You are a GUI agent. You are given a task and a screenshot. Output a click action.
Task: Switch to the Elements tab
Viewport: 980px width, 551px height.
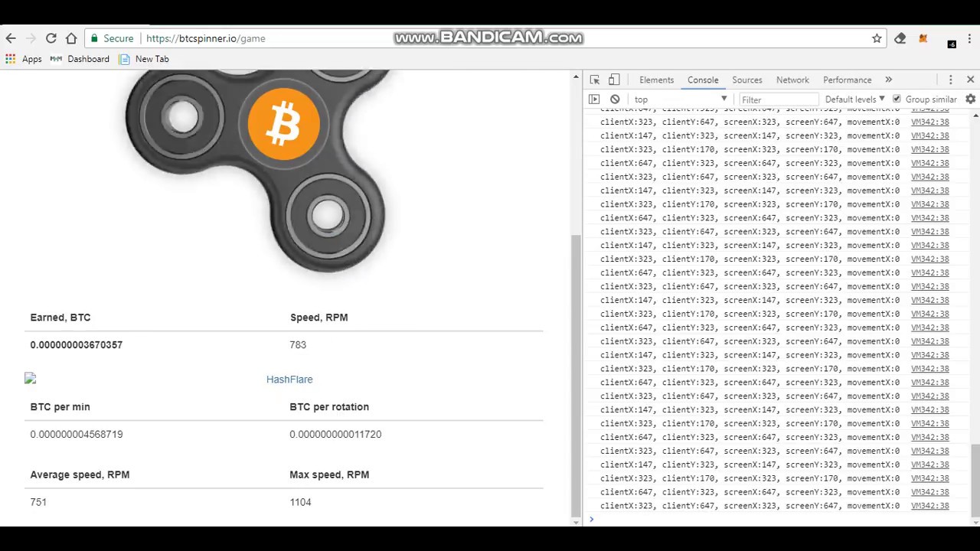(x=657, y=80)
